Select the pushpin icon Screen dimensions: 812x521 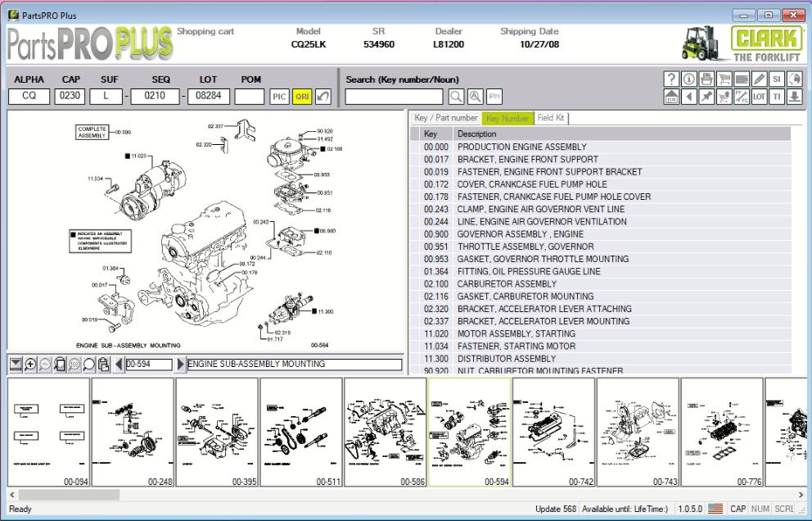pyautogui.click(x=706, y=97)
